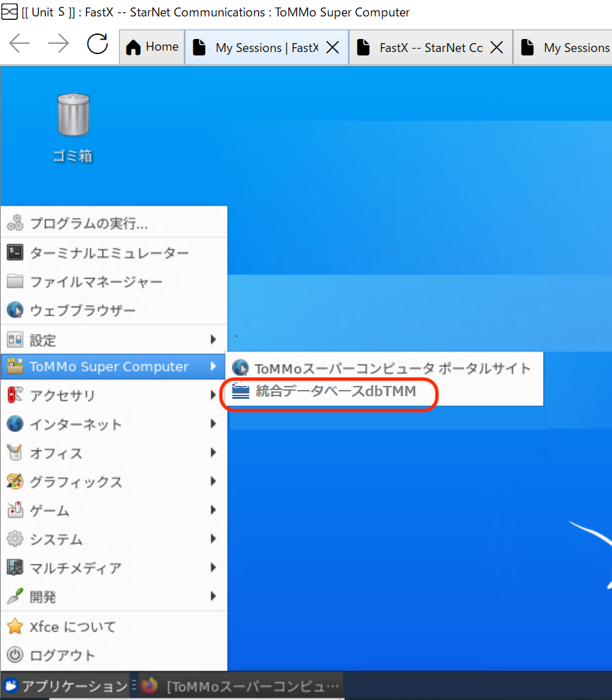Open ウェブブラウザー from the menu
The image size is (612, 700).
tap(114, 310)
